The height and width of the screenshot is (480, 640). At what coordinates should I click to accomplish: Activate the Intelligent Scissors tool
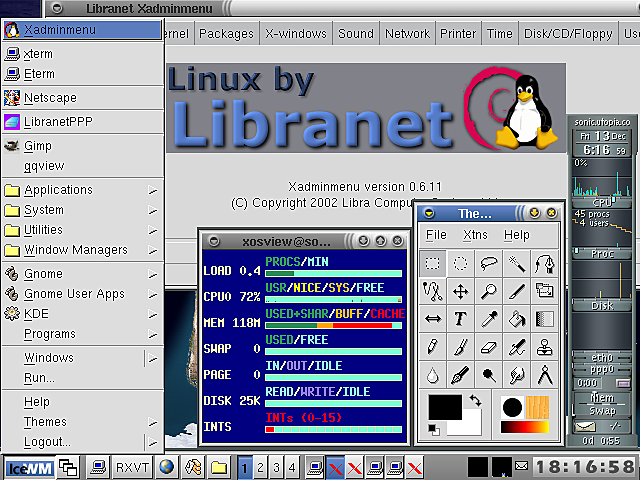tap(433, 291)
